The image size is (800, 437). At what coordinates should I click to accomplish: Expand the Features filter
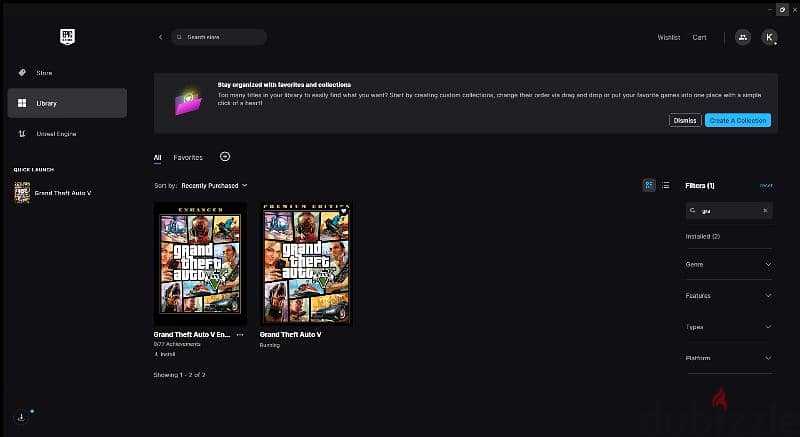729,296
